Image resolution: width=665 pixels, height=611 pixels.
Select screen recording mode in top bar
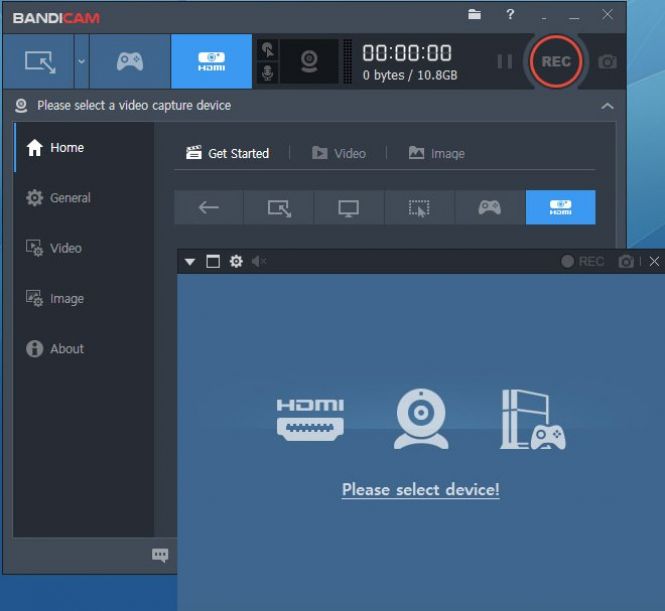point(39,62)
